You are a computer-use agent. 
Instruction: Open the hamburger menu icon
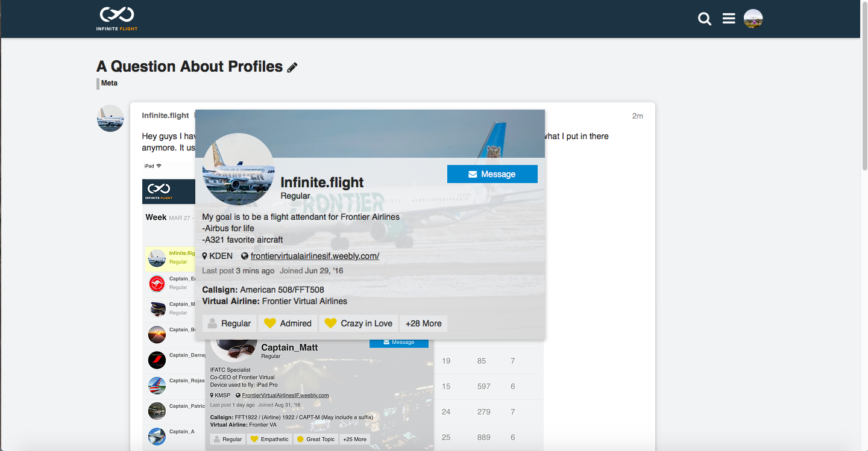point(729,19)
